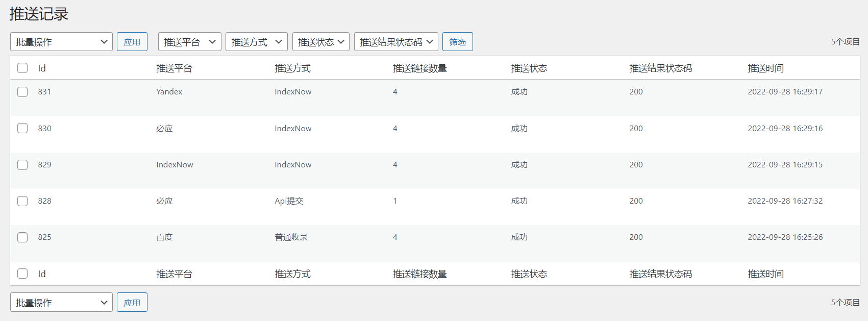Click the 推送方式 column header at top
868x321 pixels.
pyautogui.click(x=292, y=68)
